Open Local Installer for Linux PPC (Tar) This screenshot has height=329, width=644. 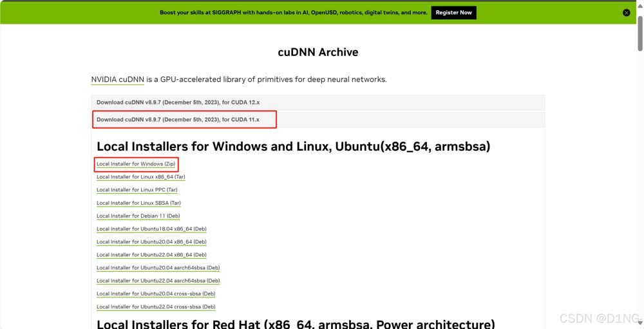point(137,190)
